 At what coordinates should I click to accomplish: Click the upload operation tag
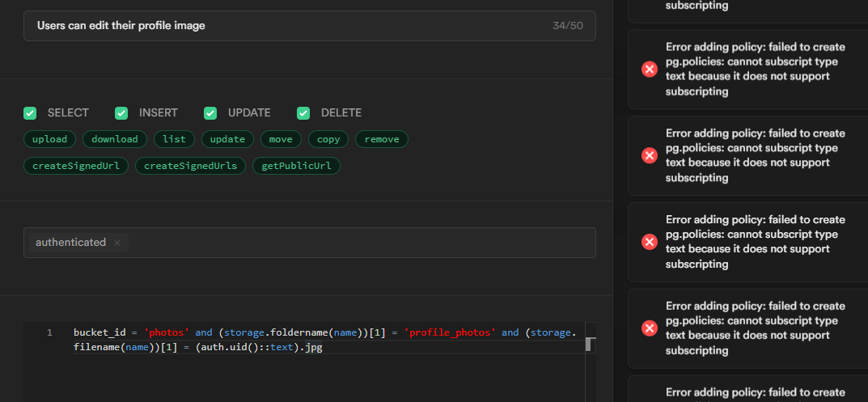49,139
